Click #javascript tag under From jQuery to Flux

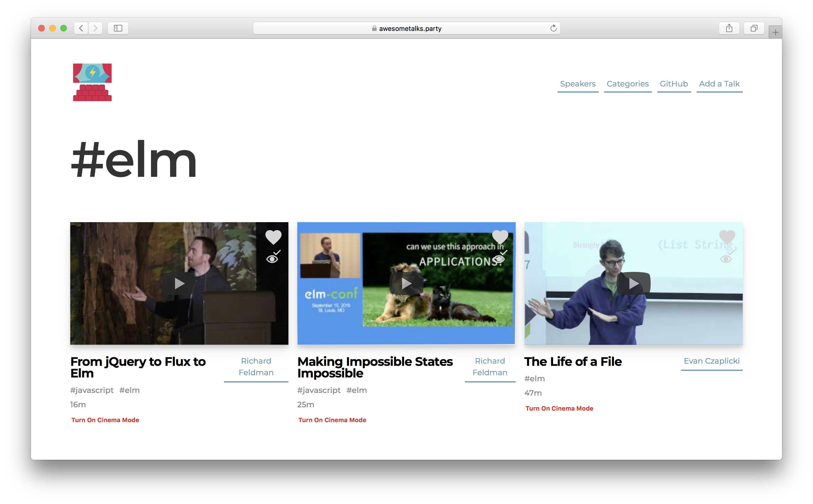tap(92, 390)
